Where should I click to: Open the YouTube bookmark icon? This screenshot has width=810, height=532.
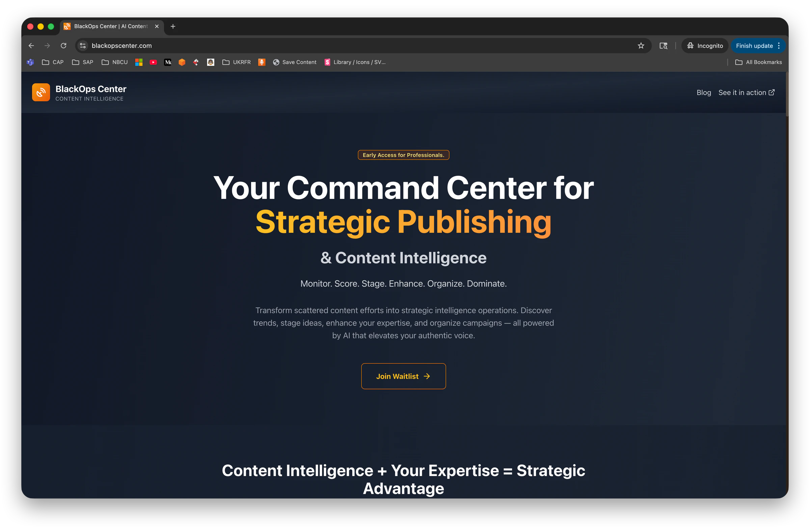point(153,62)
